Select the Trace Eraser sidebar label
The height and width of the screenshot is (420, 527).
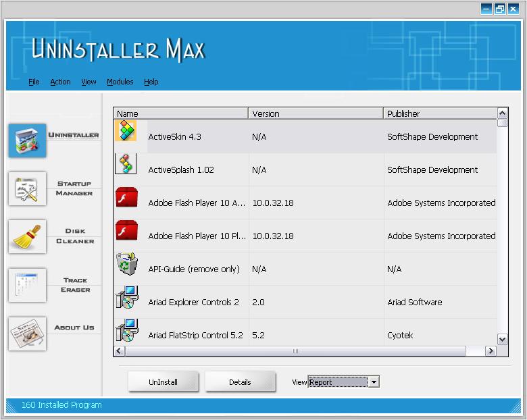[x=75, y=285]
